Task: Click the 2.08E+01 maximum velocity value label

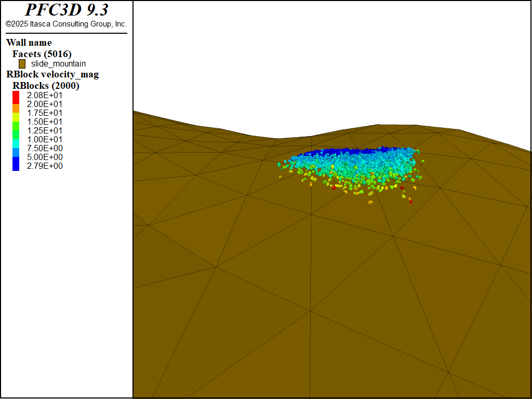Action: coord(45,96)
